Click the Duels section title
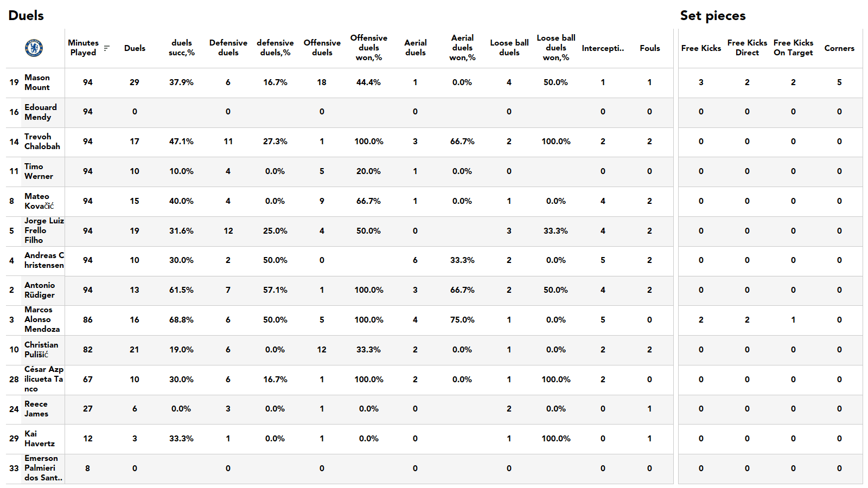 coord(26,15)
